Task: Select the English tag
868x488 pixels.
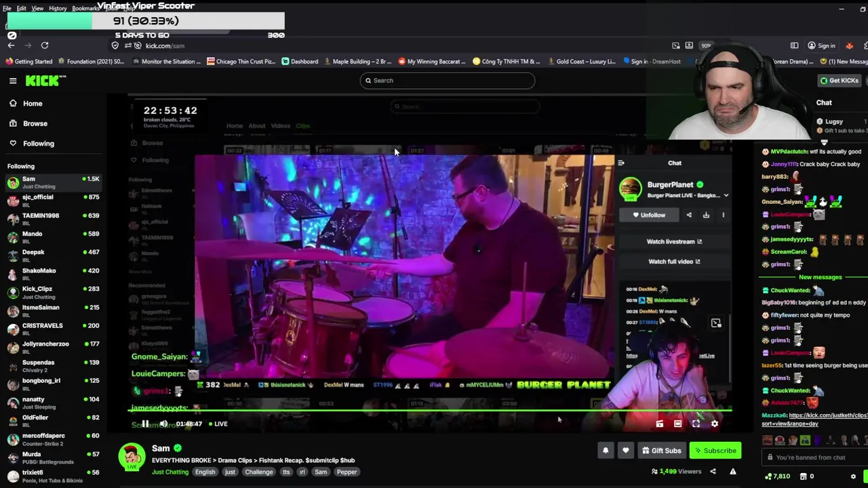Action: point(205,472)
